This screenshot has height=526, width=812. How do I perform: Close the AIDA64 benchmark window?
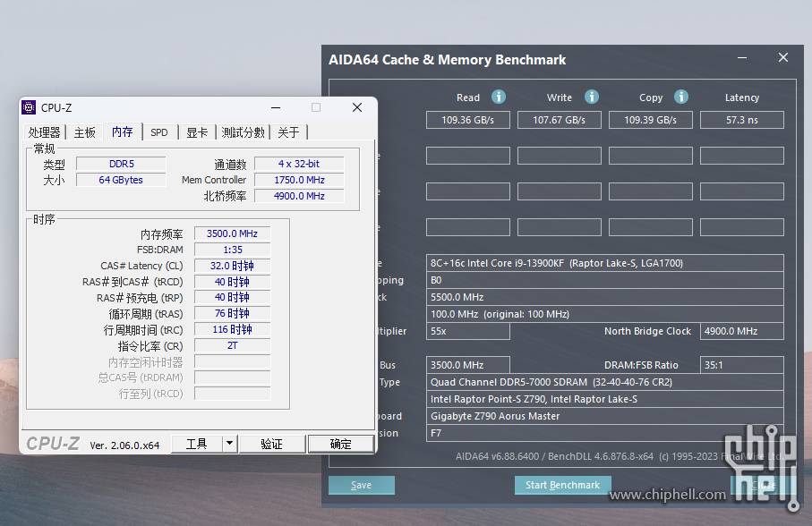[783, 57]
